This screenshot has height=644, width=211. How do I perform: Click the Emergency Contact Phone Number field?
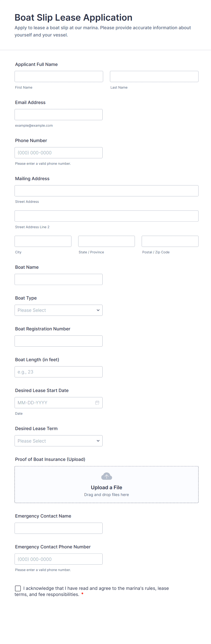coord(58,559)
